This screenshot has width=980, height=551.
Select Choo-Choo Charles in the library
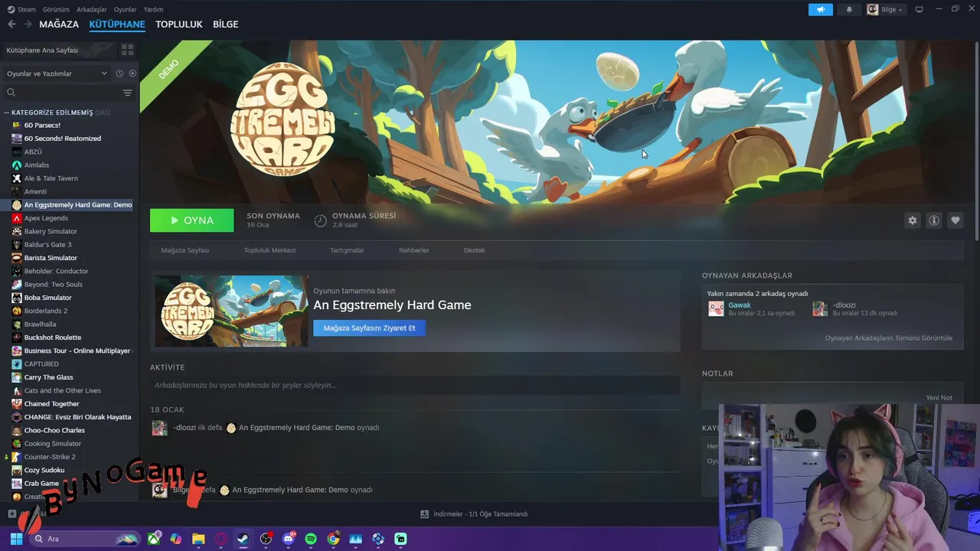tap(54, 430)
